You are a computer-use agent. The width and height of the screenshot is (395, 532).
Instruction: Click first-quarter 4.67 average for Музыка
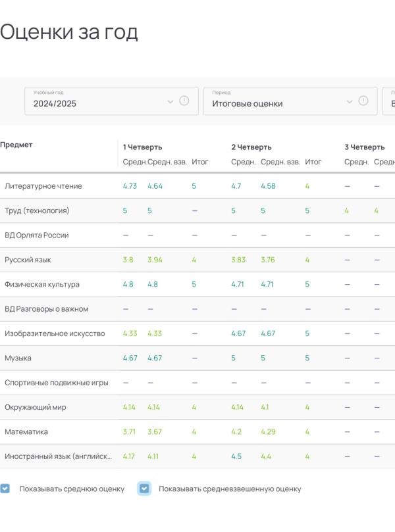(130, 358)
